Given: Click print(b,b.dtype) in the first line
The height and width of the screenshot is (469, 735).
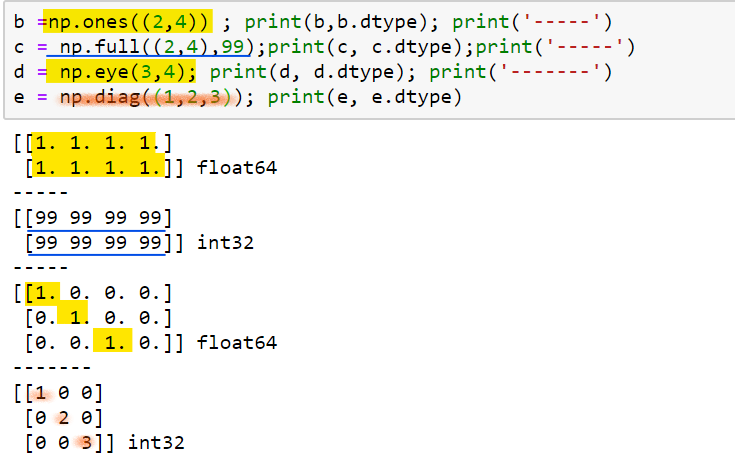Looking at the screenshot, I should click(336, 22).
